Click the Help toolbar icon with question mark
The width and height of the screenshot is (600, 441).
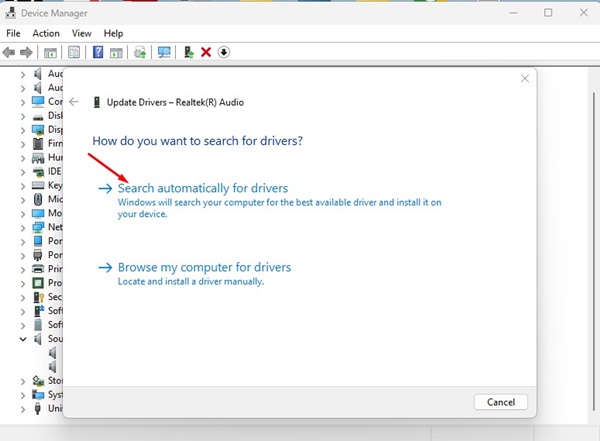[x=98, y=52]
